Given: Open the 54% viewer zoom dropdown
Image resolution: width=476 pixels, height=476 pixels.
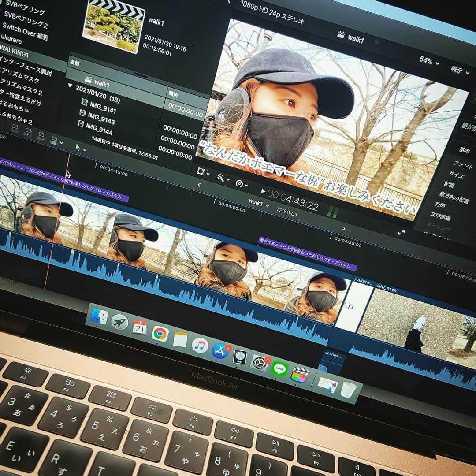Looking at the screenshot, I should point(429,61).
